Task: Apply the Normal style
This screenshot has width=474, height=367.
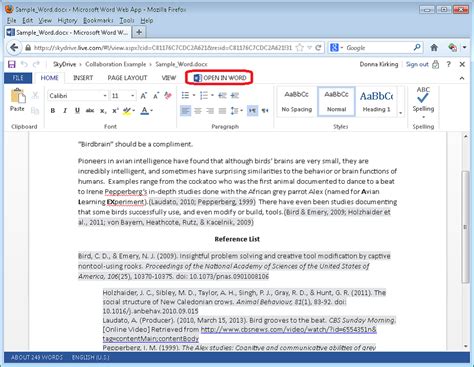Action: coord(336,101)
